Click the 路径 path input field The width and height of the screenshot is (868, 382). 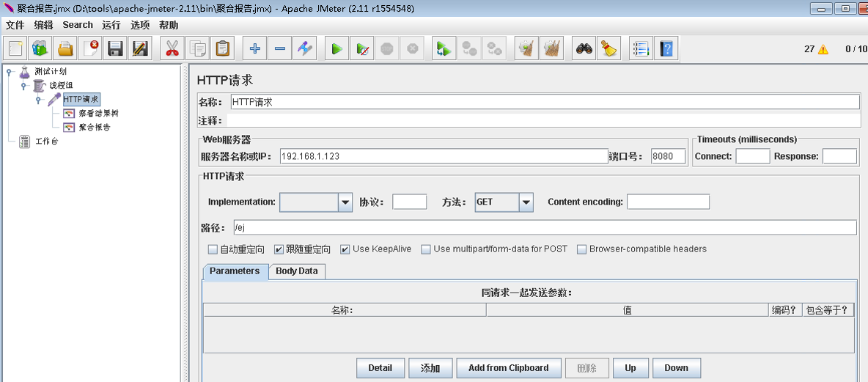(545, 227)
